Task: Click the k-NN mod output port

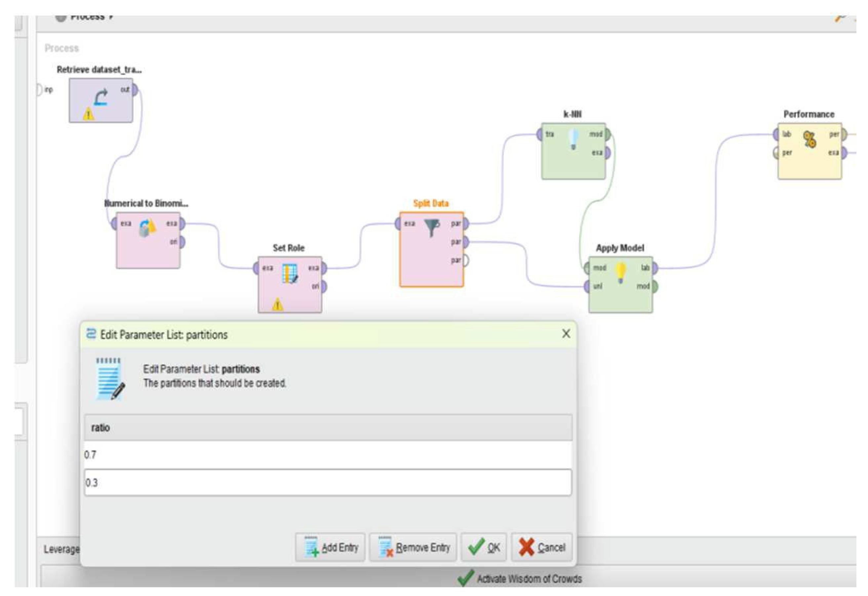Action: click(x=607, y=134)
